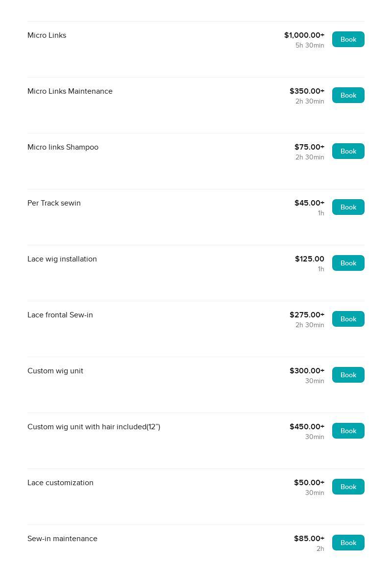Open Custom wig unit service details
Image resolution: width=392 pixels, height=573 pixels.
pyautogui.click(x=55, y=371)
